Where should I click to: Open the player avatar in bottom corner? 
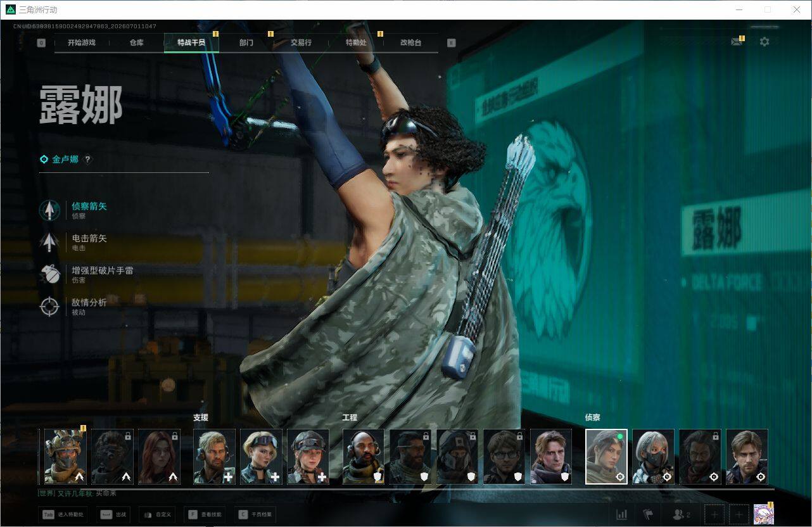coord(763,514)
